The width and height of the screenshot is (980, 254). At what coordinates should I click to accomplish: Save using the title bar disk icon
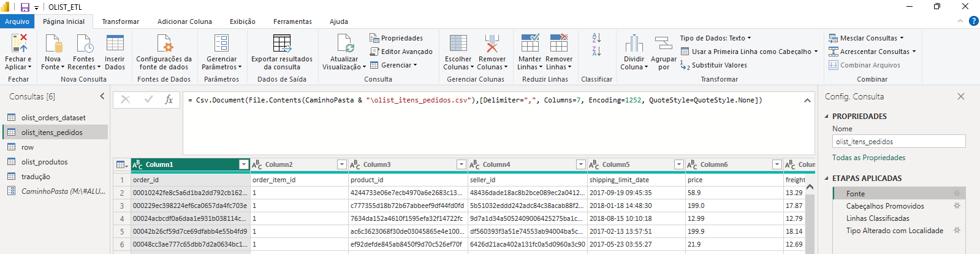coord(25,7)
